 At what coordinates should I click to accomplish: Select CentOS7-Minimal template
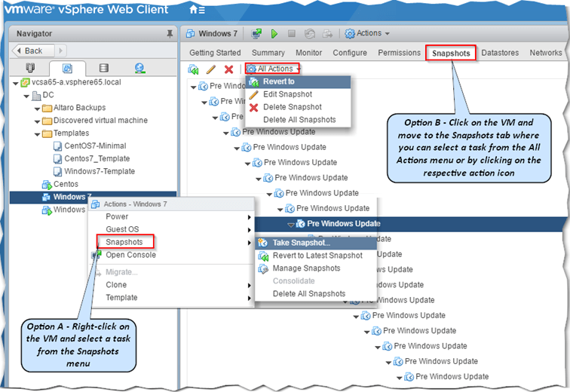tap(95, 146)
